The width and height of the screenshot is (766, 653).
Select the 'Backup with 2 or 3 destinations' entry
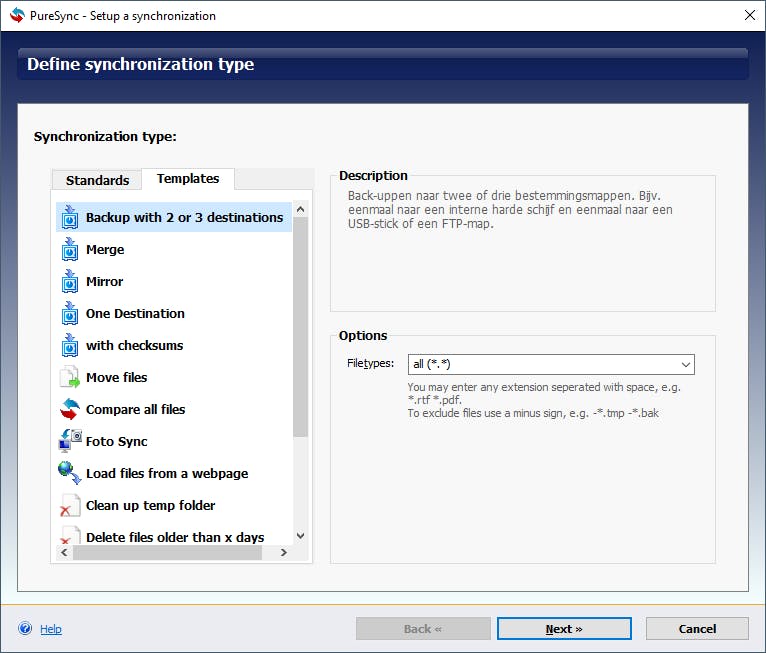pyautogui.click(x=174, y=217)
